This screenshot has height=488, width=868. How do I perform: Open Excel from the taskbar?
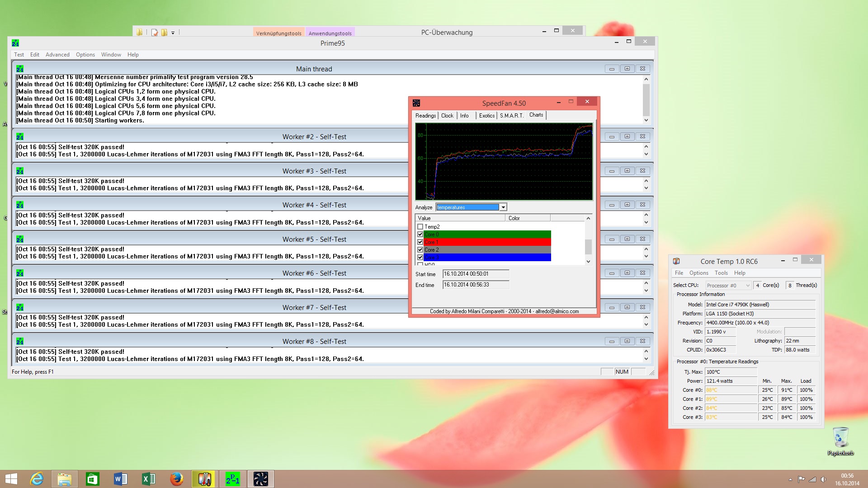148,479
